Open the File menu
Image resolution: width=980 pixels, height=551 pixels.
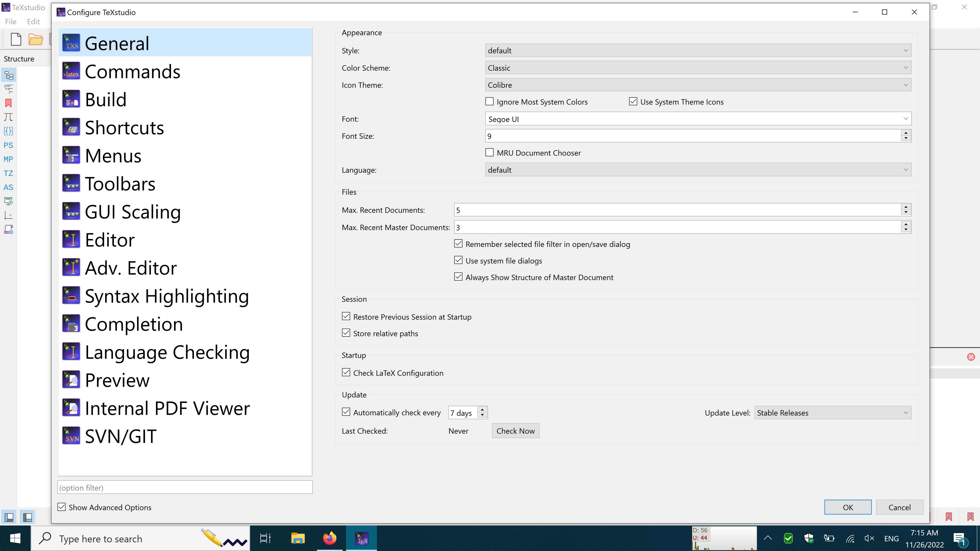coord(10,21)
